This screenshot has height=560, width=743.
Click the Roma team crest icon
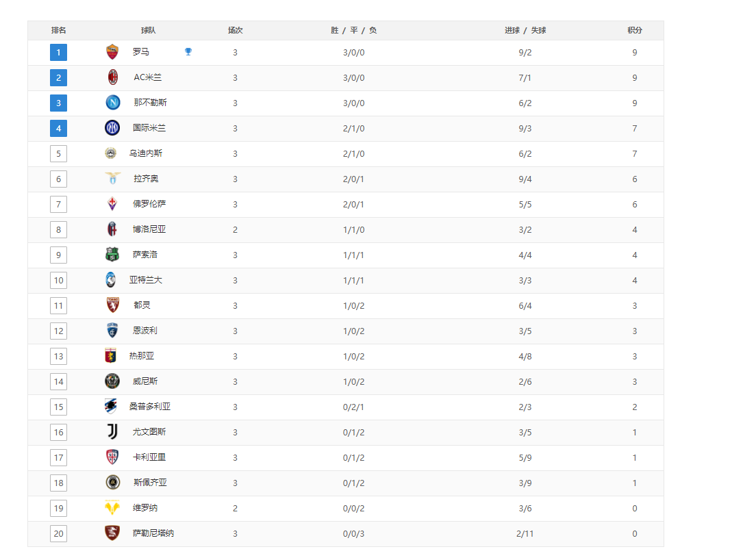click(x=112, y=52)
